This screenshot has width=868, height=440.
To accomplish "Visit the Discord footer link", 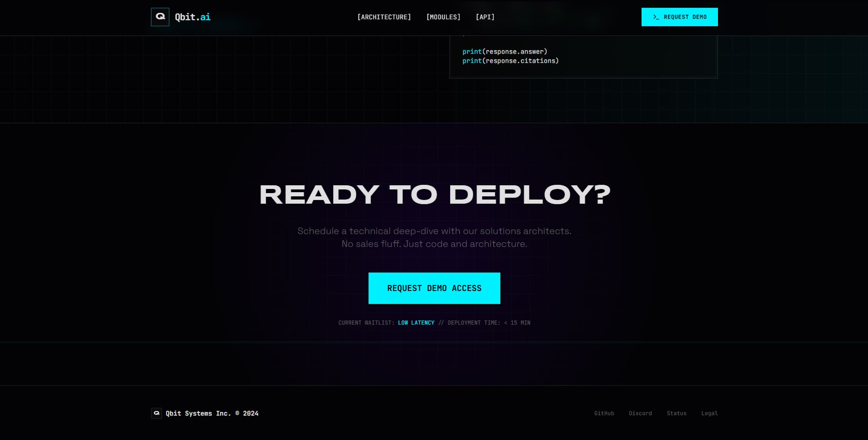I will tap(640, 413).
